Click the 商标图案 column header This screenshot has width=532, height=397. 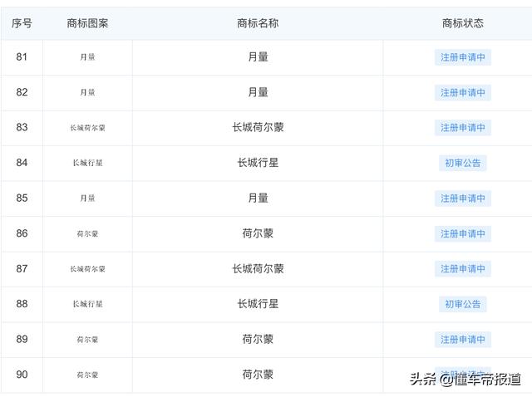(x=87, y=23)
